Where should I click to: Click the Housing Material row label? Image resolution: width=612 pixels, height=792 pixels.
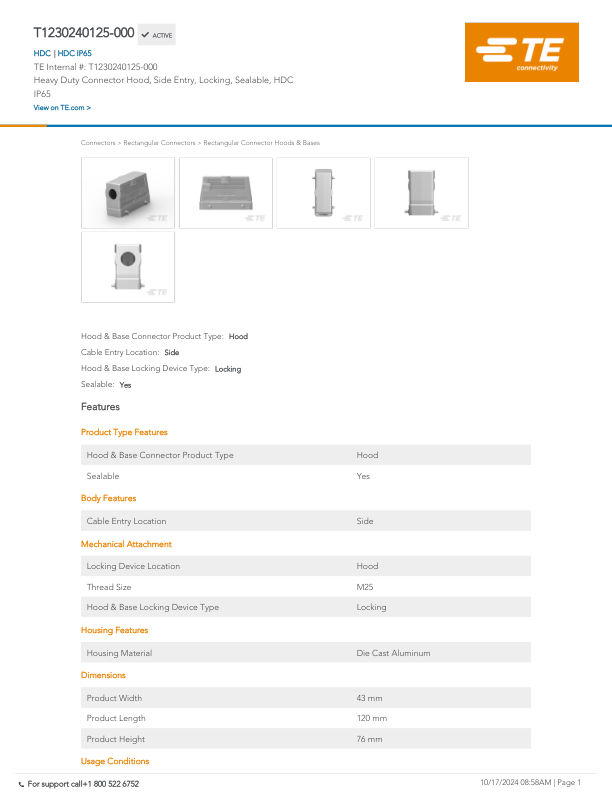[x=119, y=653]
